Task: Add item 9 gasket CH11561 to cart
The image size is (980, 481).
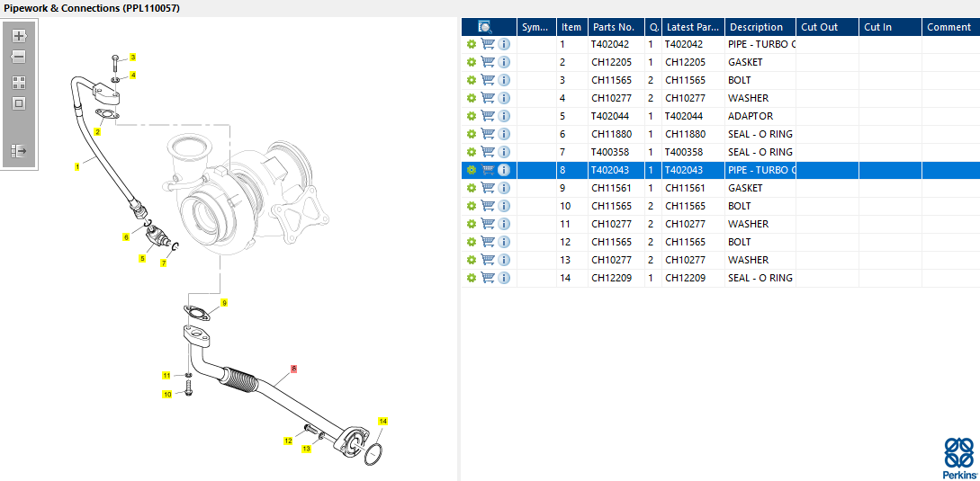Action: pyautogui.click(x=488, y=187)
